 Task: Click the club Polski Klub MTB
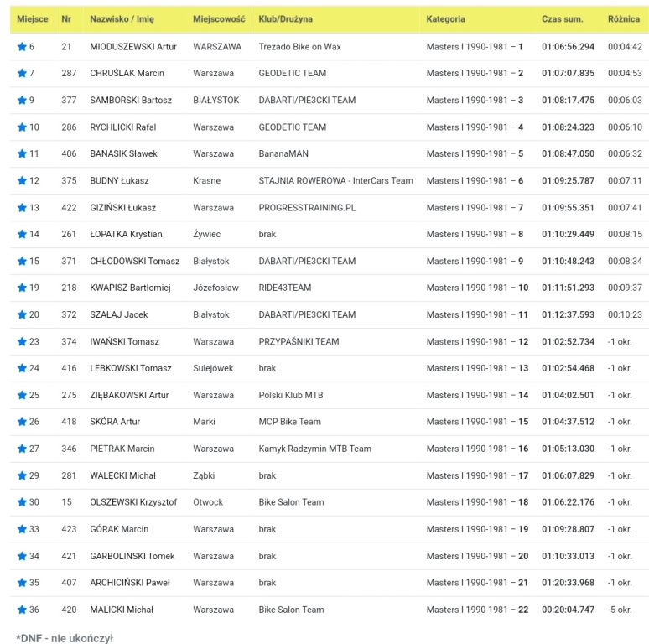[291, 395]
